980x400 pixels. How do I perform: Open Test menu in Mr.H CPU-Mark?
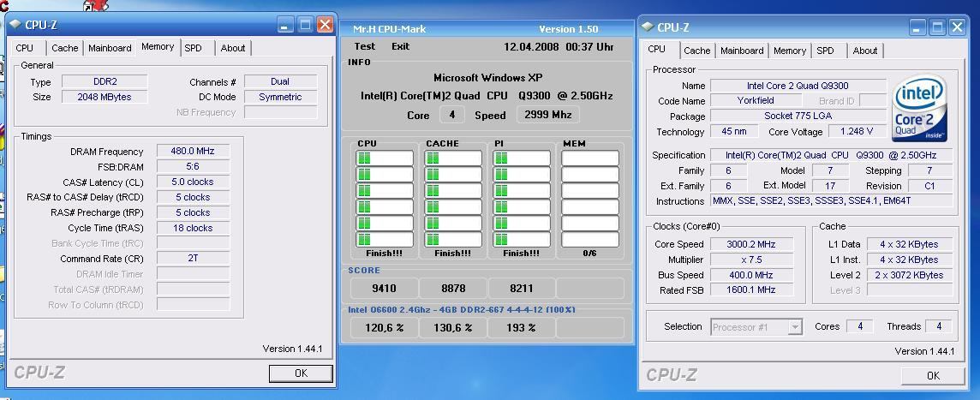(x=364, y=46)
